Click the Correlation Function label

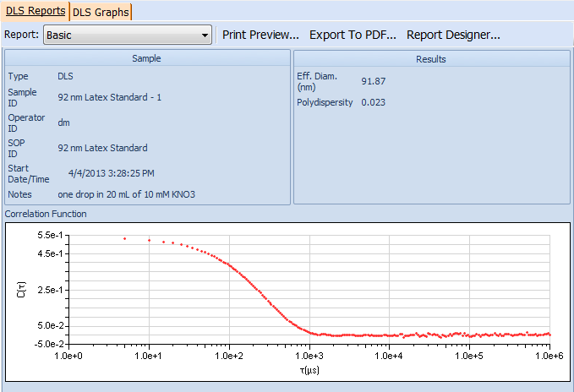point(46,214)
